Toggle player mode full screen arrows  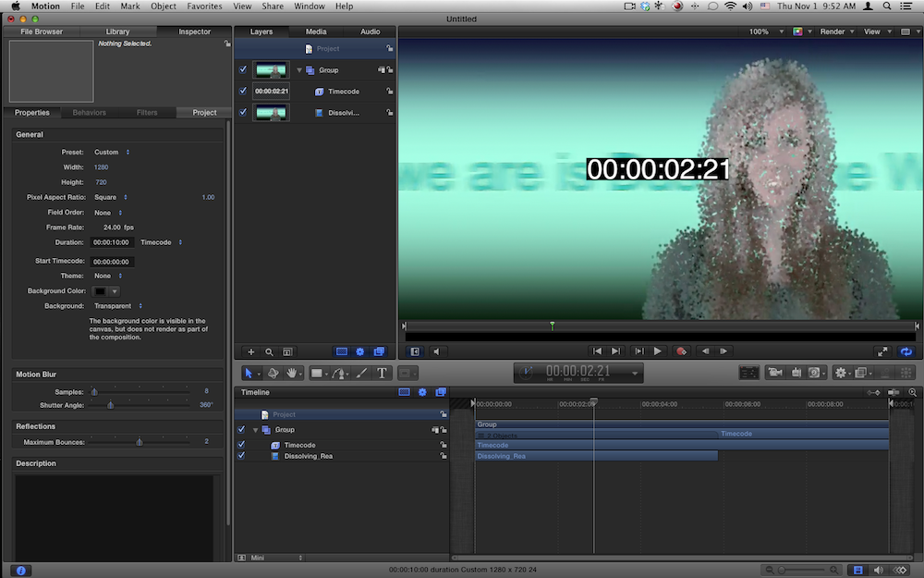(x=882, y=351)
